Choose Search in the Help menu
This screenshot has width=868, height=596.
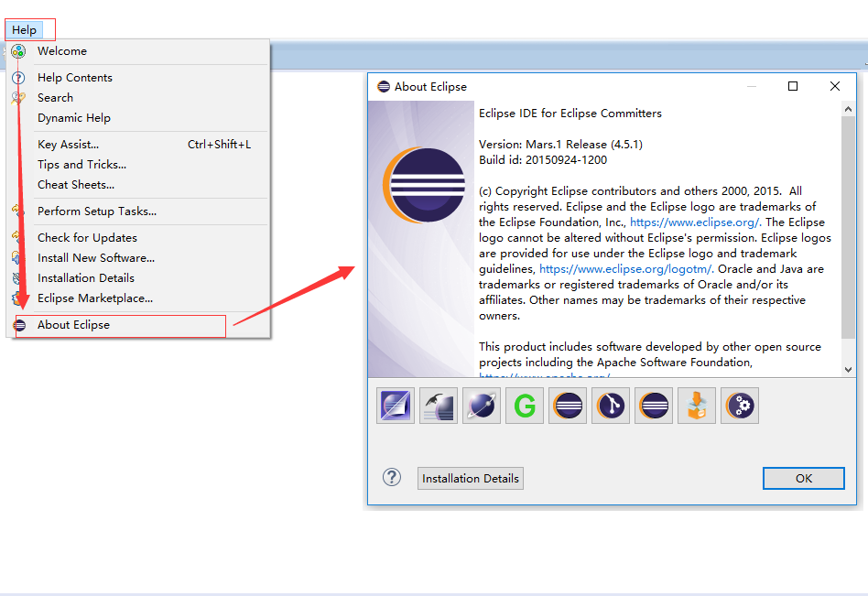138,97
